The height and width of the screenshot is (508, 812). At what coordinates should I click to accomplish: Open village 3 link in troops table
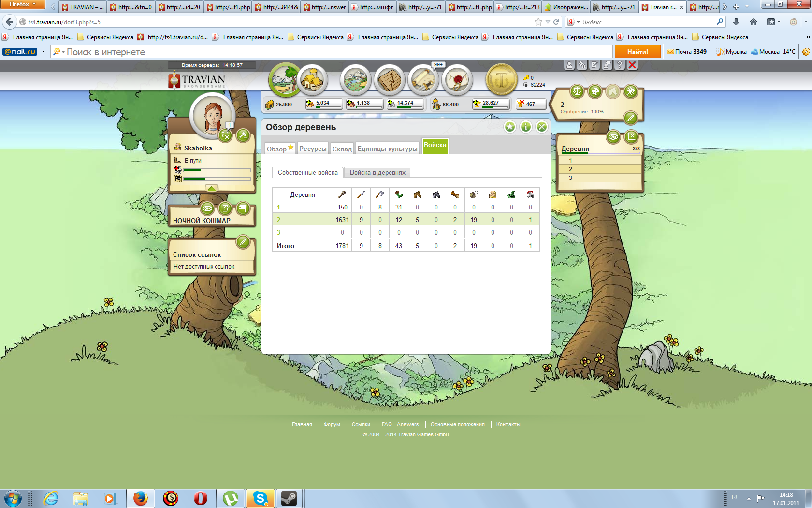278,232
